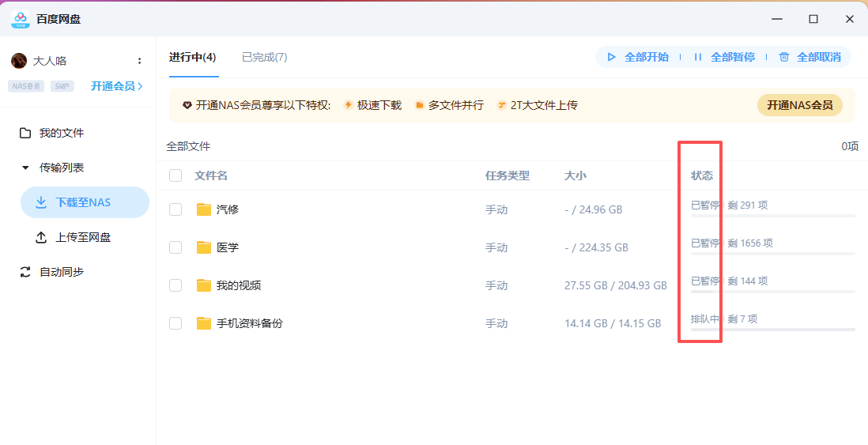Click the size value - / 224.35 GB

[596, 247]
